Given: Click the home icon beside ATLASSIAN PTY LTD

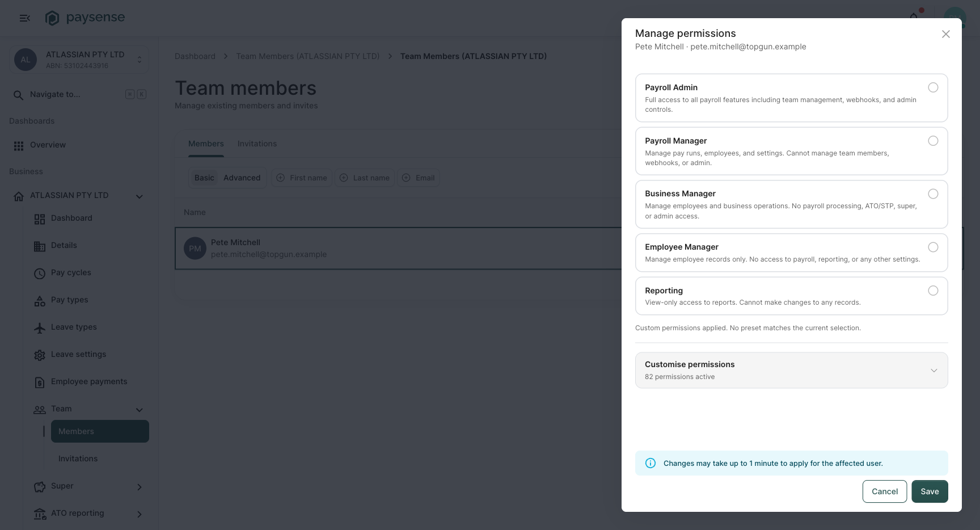Looking at the screenshot, I should click(19, 196).
